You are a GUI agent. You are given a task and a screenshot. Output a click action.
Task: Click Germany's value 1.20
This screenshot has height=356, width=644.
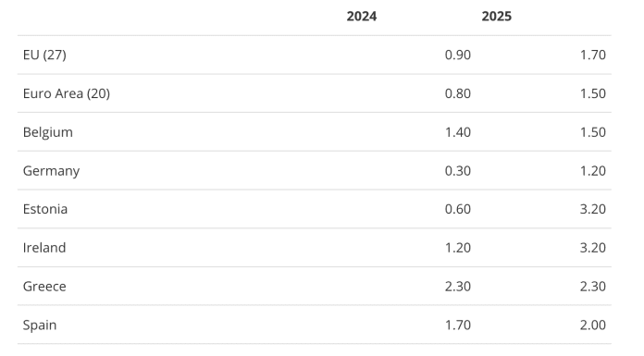[x=593, y=171]
